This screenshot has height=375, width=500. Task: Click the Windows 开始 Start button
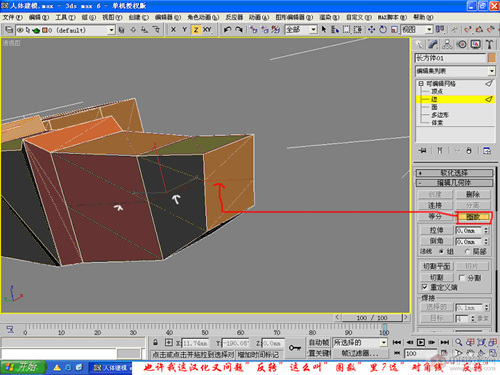tap(22, 368)
